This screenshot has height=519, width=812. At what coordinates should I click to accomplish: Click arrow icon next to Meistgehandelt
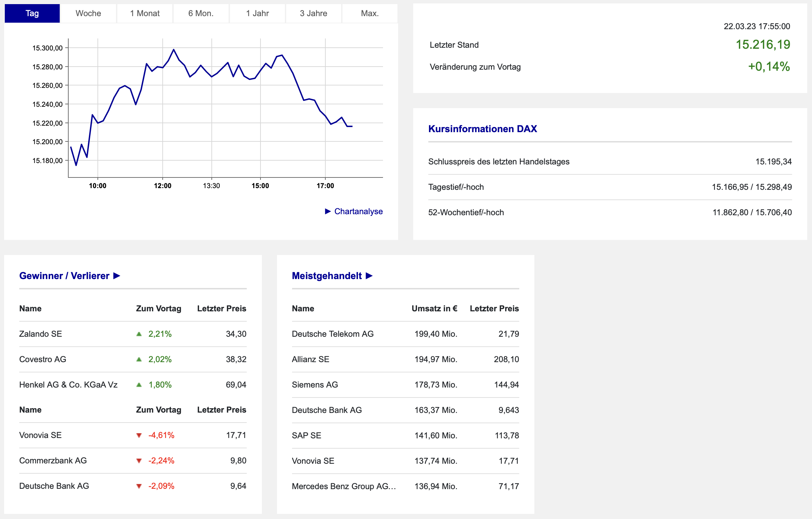pos(369,276)
